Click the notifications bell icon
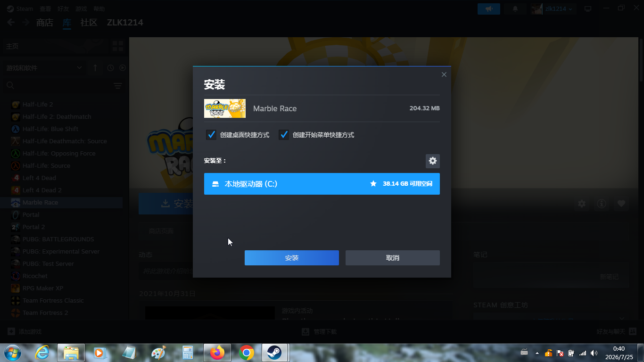 tap(515, 9)
